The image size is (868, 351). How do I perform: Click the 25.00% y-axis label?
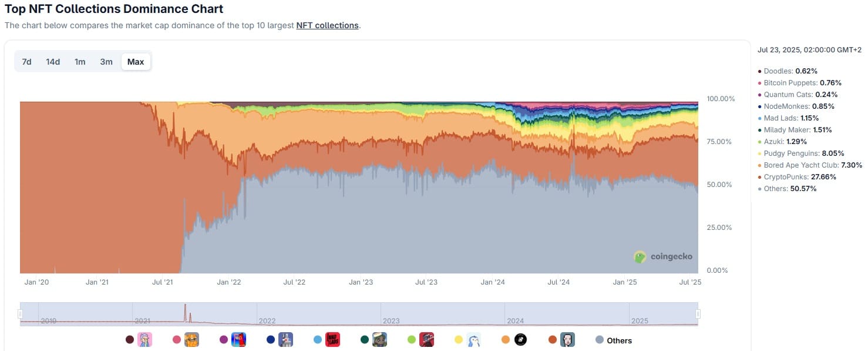(x=721, y=228)
